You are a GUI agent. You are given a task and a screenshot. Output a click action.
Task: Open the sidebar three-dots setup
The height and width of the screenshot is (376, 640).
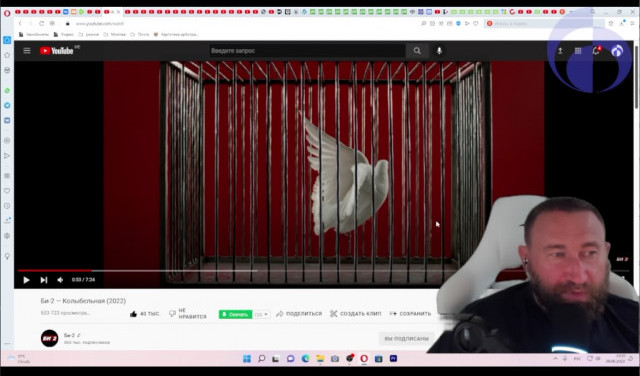(7, 344)
